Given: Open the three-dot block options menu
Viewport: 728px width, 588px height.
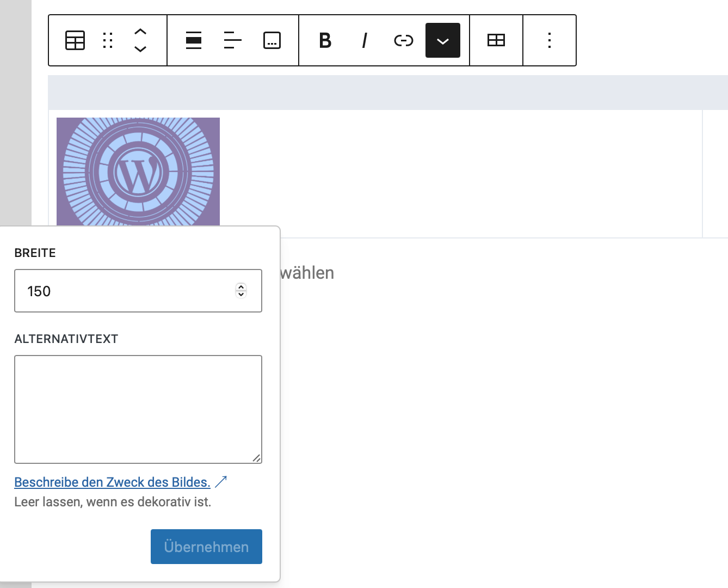Looking at the screenshot, I should click(550, 40).
